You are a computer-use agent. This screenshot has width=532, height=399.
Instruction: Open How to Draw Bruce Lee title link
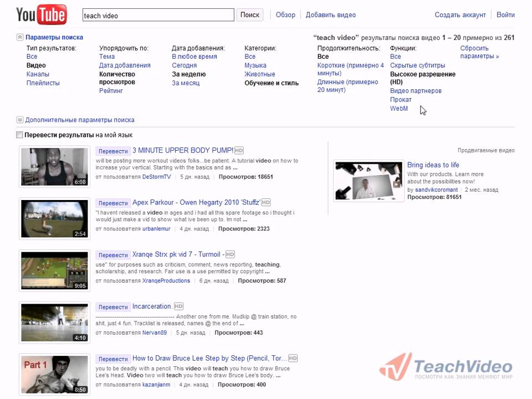(209, 358)
